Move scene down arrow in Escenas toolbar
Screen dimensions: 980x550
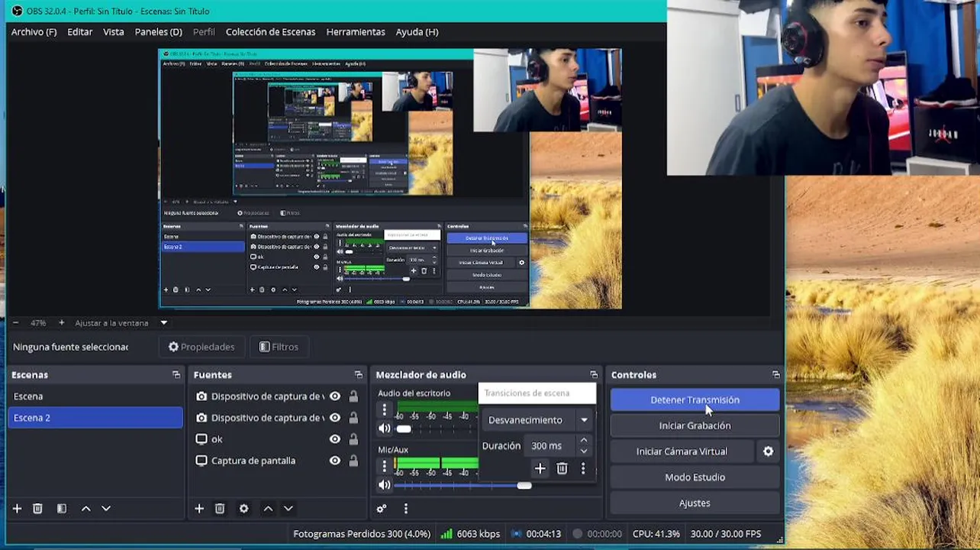click(106, 508)
